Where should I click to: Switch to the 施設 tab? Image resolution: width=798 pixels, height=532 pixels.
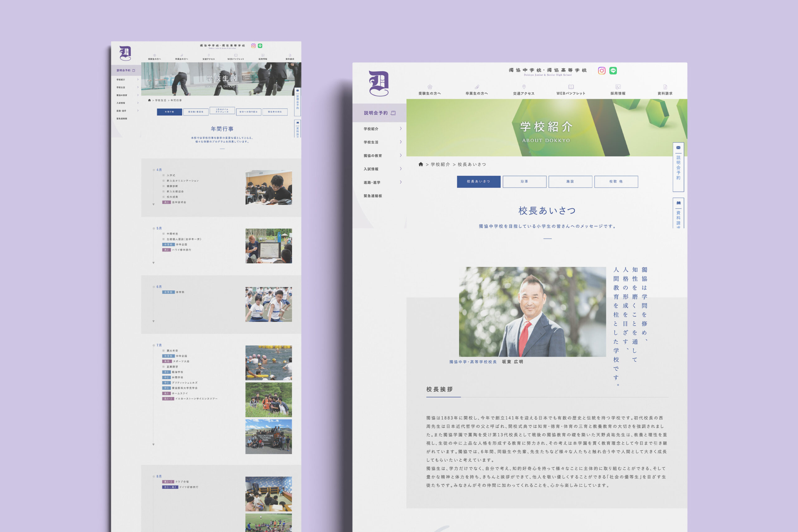click(x=570, y=181)
